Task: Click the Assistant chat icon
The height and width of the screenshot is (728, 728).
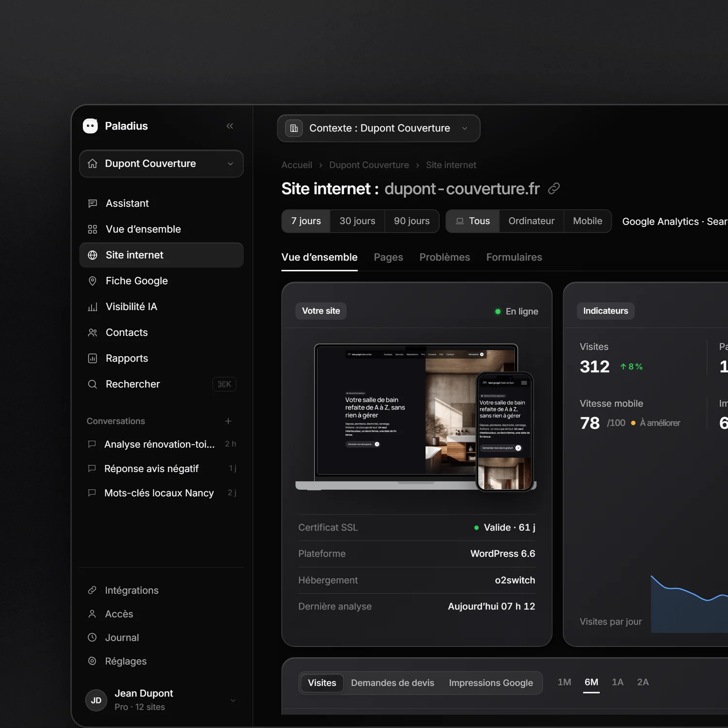Action: point(93,203)
